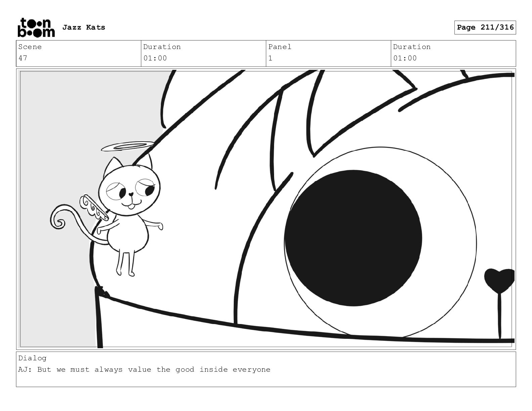Click the 'Scene' header label
Viewport: 532px width, 411px height.
[30, 47]
